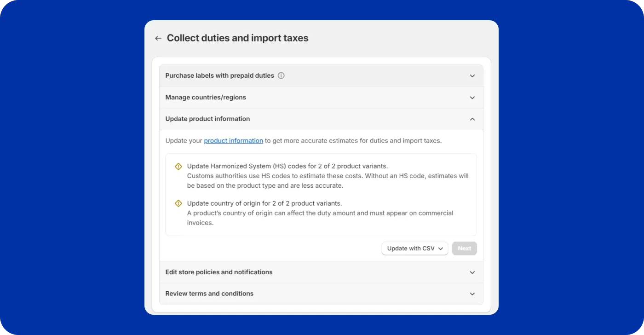The image size is (644, 335).
Task: Collapse Update product information using the up chevron
Action: pos(472,119)
